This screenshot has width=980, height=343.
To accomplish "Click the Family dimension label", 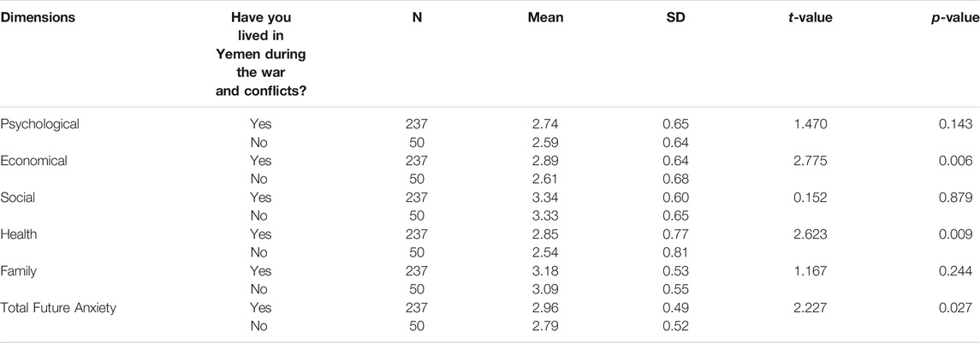I will [19, 271].
